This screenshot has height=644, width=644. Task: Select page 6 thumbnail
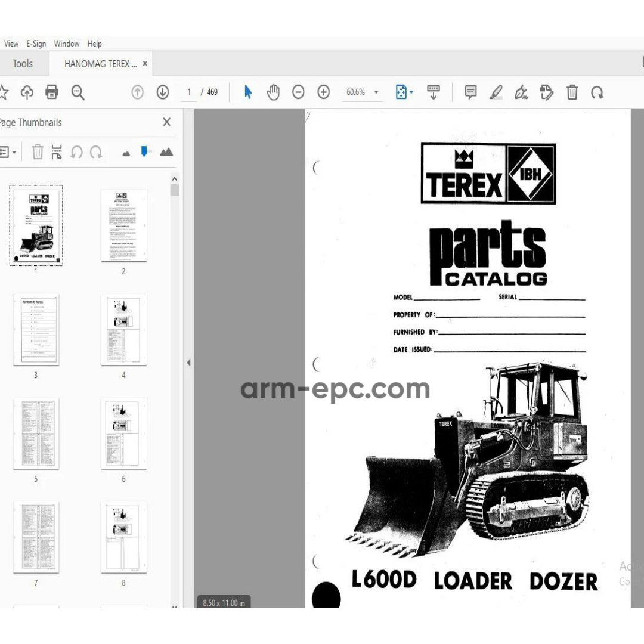click(124, 434)
